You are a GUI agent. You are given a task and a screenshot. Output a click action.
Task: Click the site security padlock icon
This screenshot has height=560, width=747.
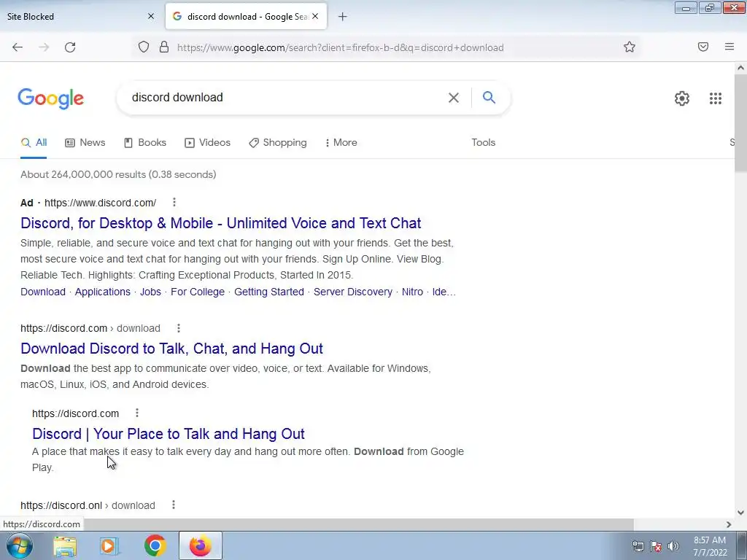(164, 47)
